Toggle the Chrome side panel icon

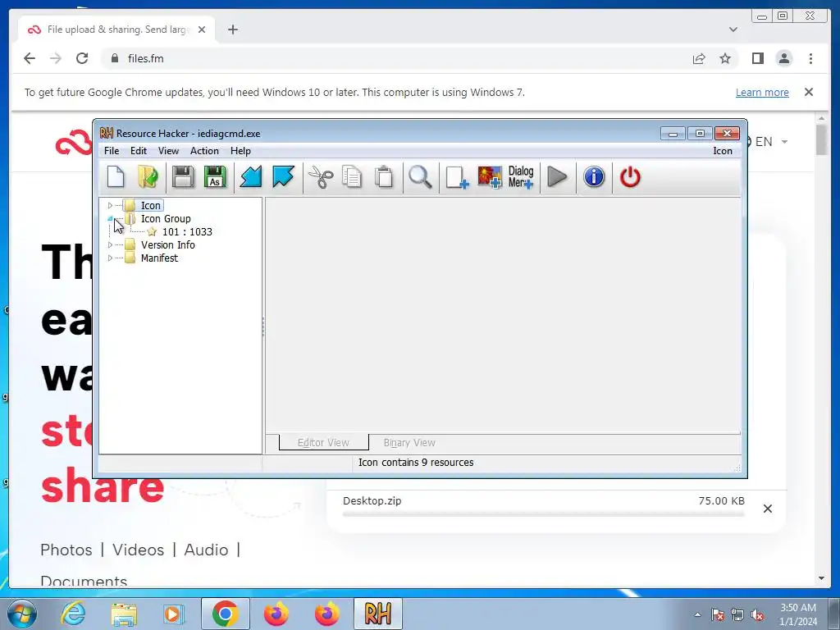click(x=757, y=58)
